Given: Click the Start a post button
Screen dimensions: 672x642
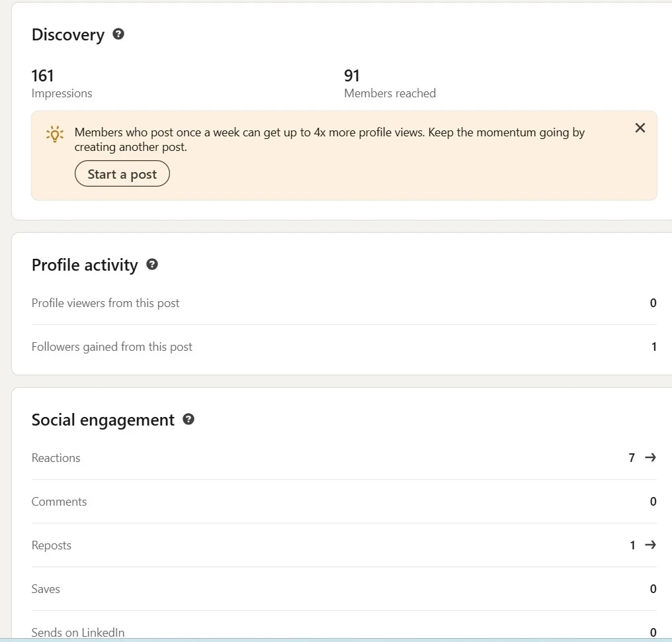Looking at the screenshot, I should (x=122, y=173).
